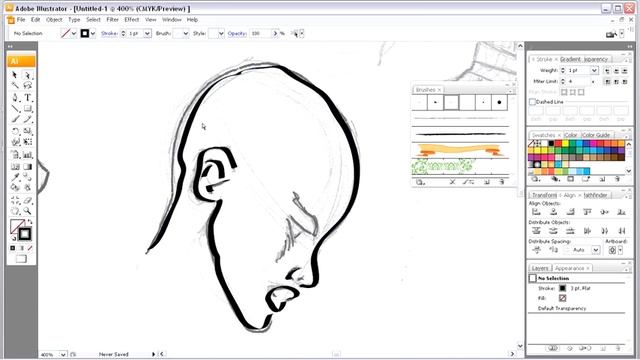Click Remove Brush Stroke in Brushes panel
The height and width of the screenshot is (360, 640).
click(452, 182)
